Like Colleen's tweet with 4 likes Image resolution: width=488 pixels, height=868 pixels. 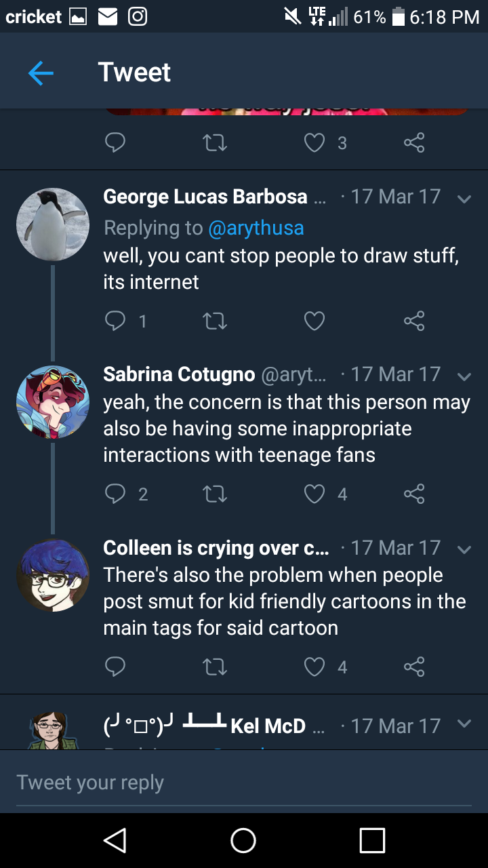click(314, 667)
